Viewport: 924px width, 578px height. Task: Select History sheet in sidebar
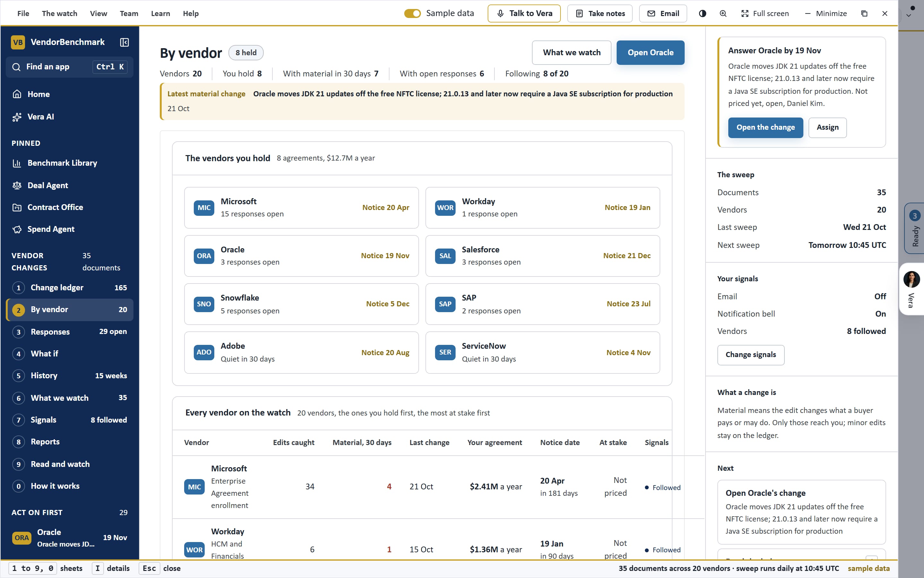pos(70,375)
